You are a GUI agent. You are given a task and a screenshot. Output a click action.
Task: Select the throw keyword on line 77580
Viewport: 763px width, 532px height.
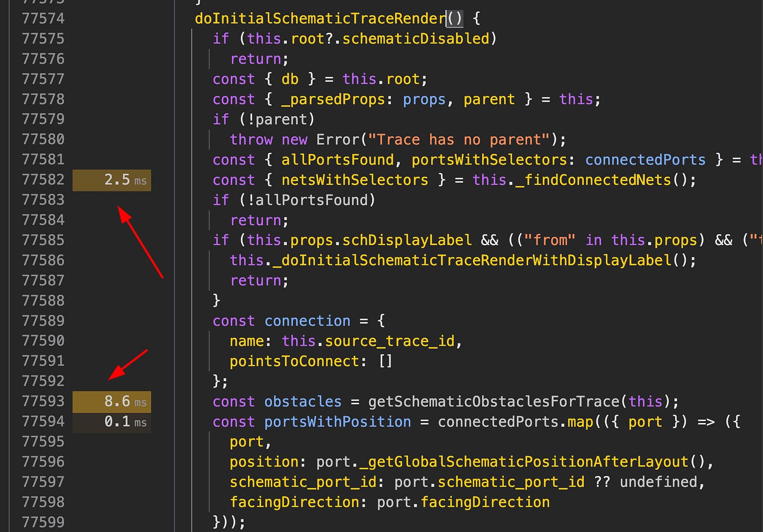click(x=251, y=140)
